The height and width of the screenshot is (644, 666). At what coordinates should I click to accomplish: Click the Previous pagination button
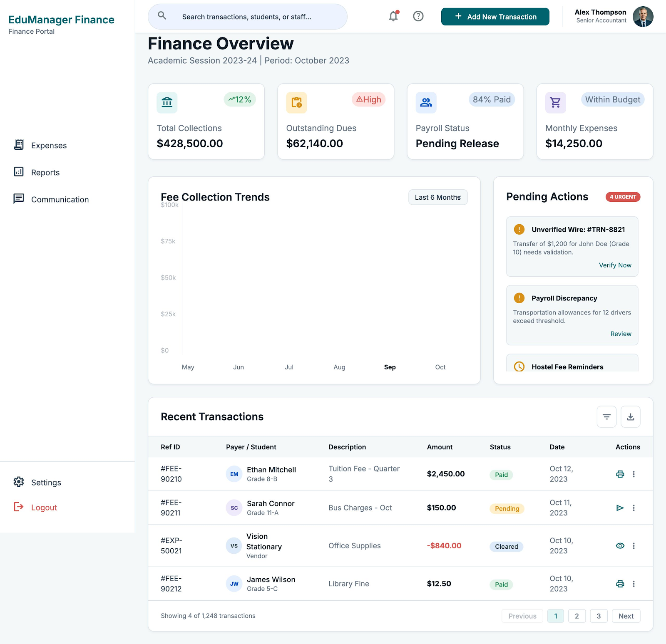tap(522, 616)
